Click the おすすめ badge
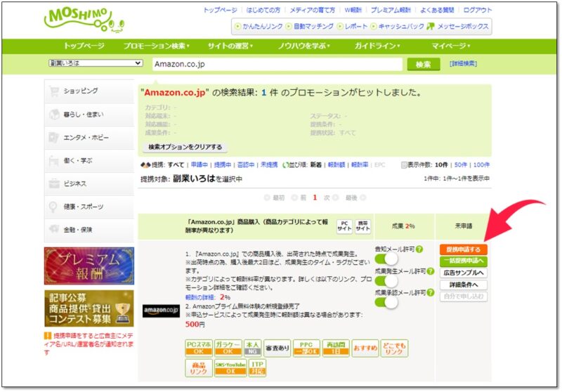The image size is (562, 392). (x=365, y=348)
